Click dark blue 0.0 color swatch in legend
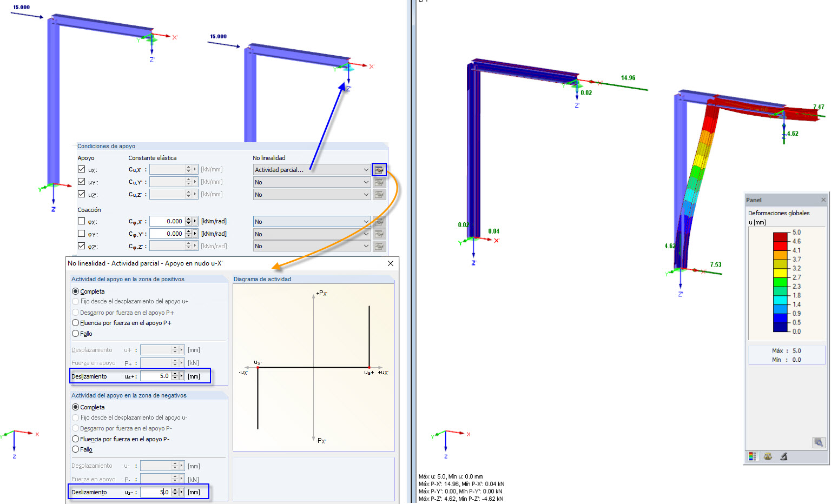Screen dimensions: 838x504 (x=780, y=327)
